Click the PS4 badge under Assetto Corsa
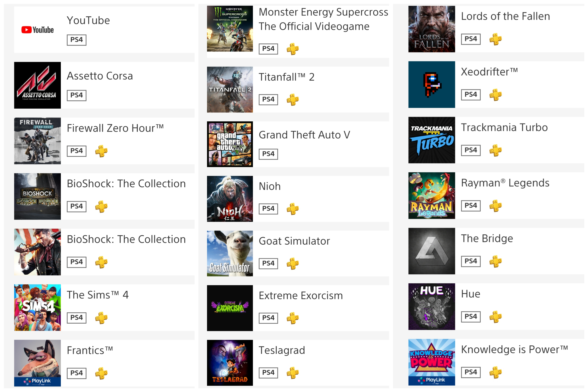588x392 pixels. [x=77, y=96]
